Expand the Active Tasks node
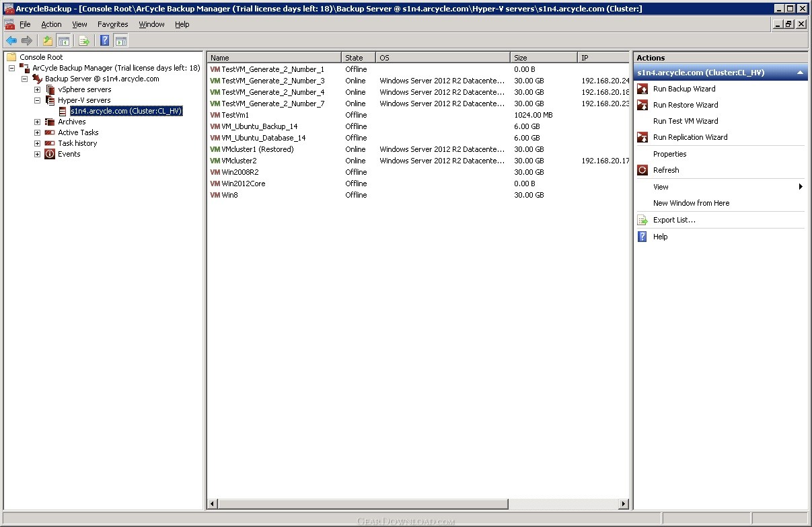The height and width of the screenshot is (527, 812). pyautogui.click(x=37, y=132)
